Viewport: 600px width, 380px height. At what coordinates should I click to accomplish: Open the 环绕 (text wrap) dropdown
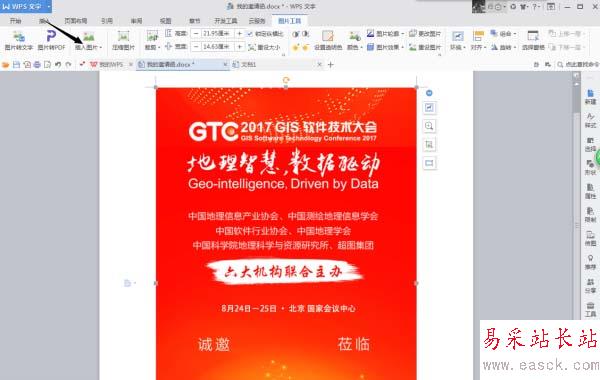[x=458, y=47]
